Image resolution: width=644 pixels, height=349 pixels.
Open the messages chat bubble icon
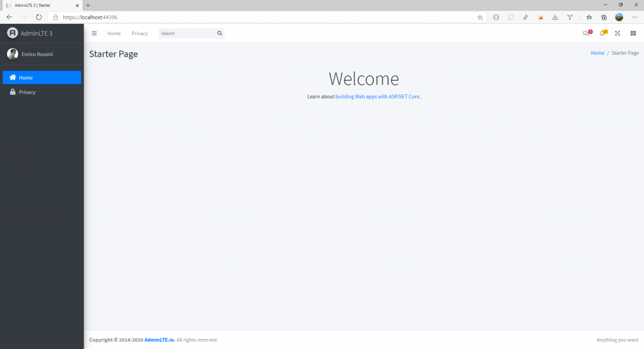[x=586, y=33]
